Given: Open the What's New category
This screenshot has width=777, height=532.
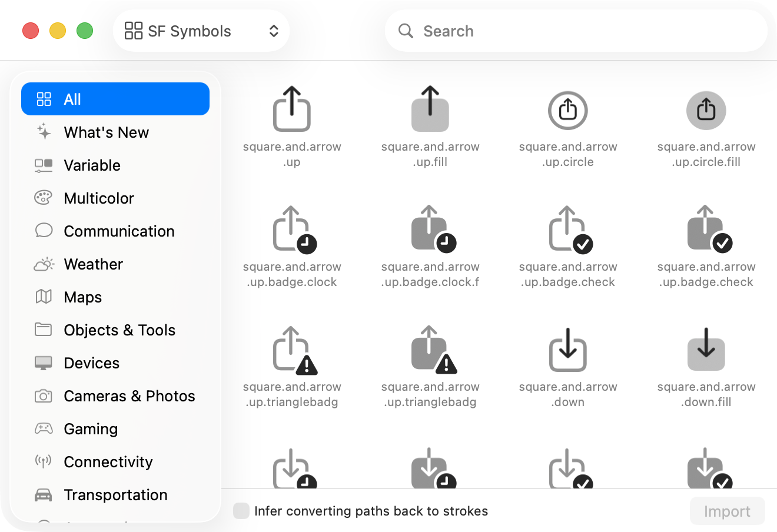Looking at the screenshot, I should [115, 132].
